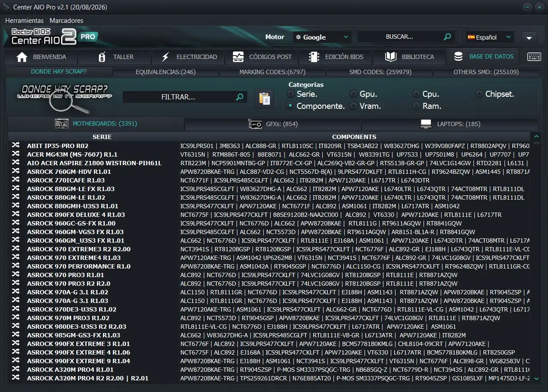Open the Herramientas menu
548x392 pixels.
(25, 20)
